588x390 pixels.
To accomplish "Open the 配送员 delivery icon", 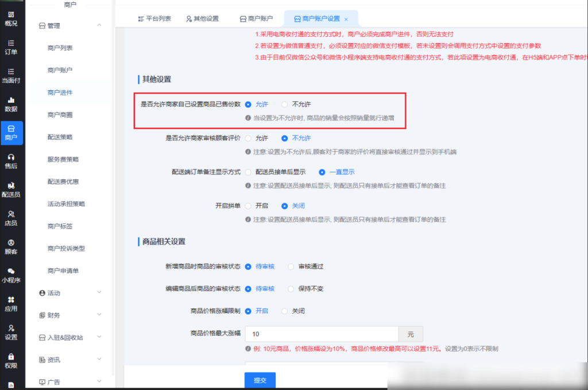I will click(11, 190).
